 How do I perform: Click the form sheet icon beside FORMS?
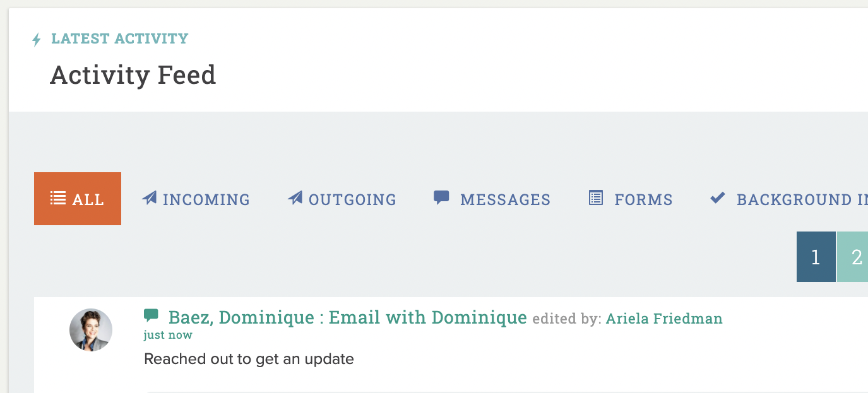coord(595,197)
